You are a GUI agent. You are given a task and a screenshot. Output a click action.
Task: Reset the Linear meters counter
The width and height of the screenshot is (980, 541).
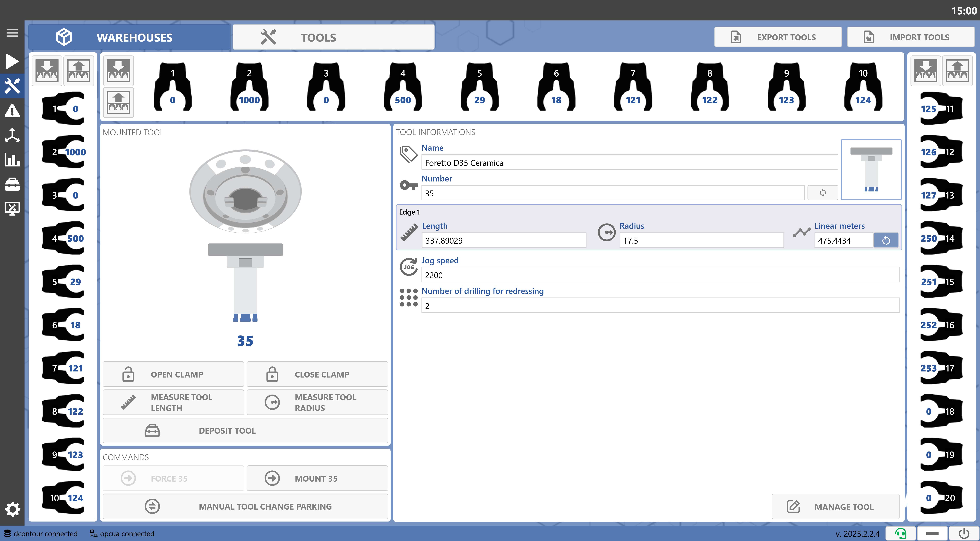click(886, 240)
